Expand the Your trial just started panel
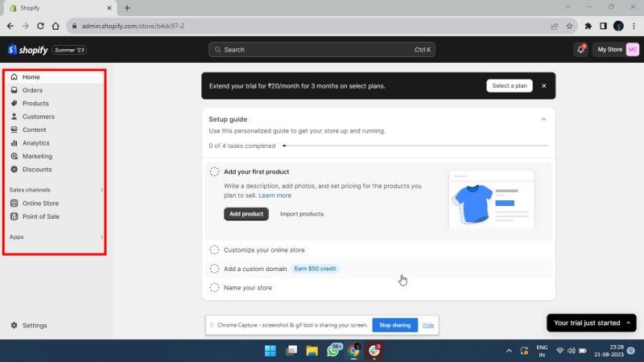 pos(592,323)
